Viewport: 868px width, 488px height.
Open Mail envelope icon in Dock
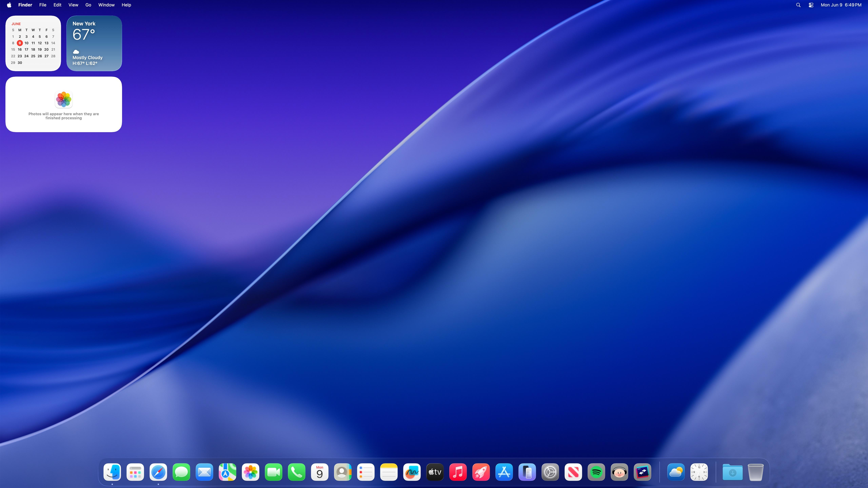tap(204, 472)
